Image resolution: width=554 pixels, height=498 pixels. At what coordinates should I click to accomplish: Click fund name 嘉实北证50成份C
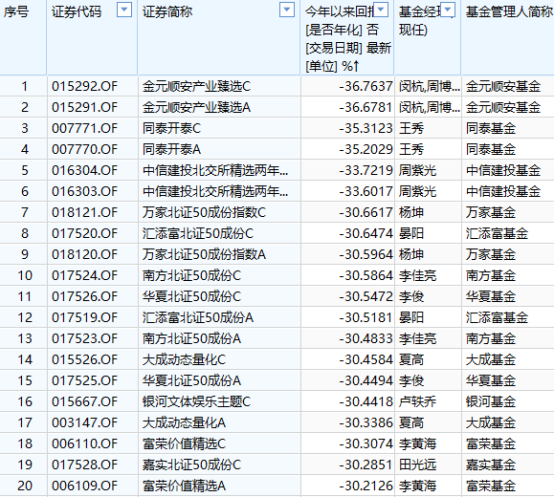point(191,464)
